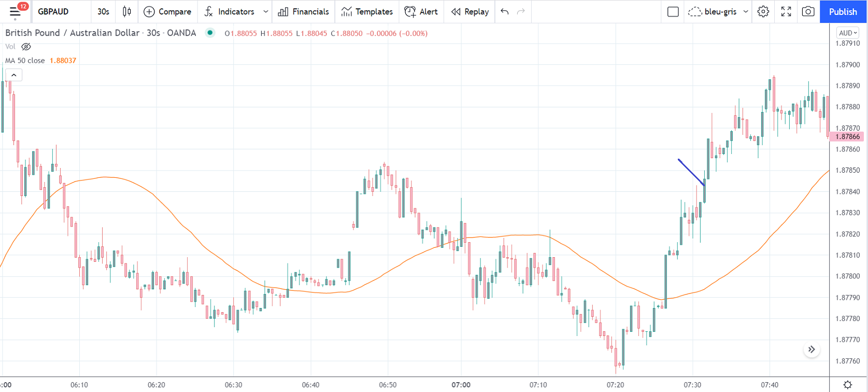Take a chart snapshot with camera icon
Viewport: 868px width, 392px height.
pos(808,11)
